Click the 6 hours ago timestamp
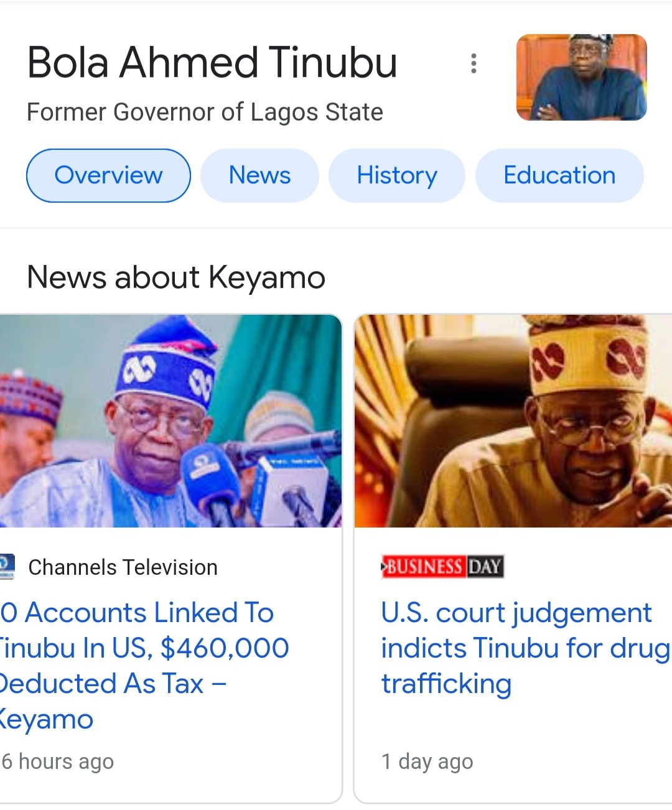Viewport: 672px width, 810px height. coord(58,761)
